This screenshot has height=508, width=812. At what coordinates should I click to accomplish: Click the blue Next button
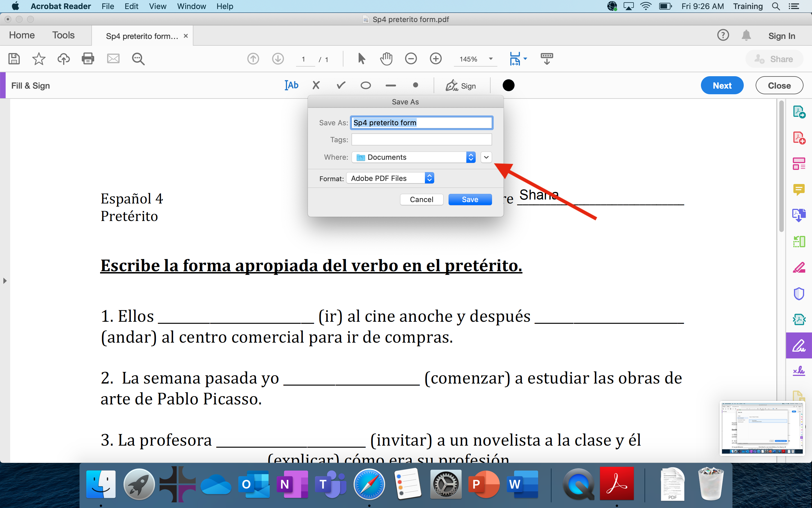click(722, 86)
